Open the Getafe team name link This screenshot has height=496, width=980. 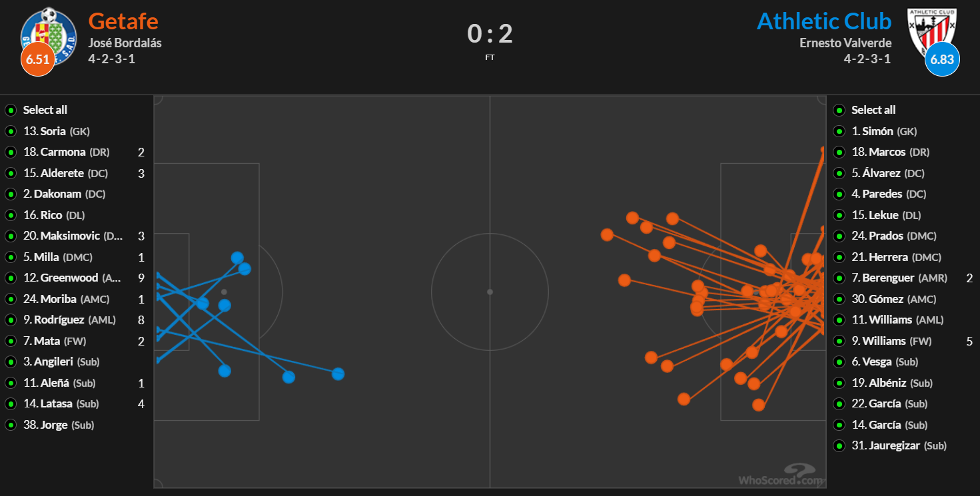click(x=123, y=21)
